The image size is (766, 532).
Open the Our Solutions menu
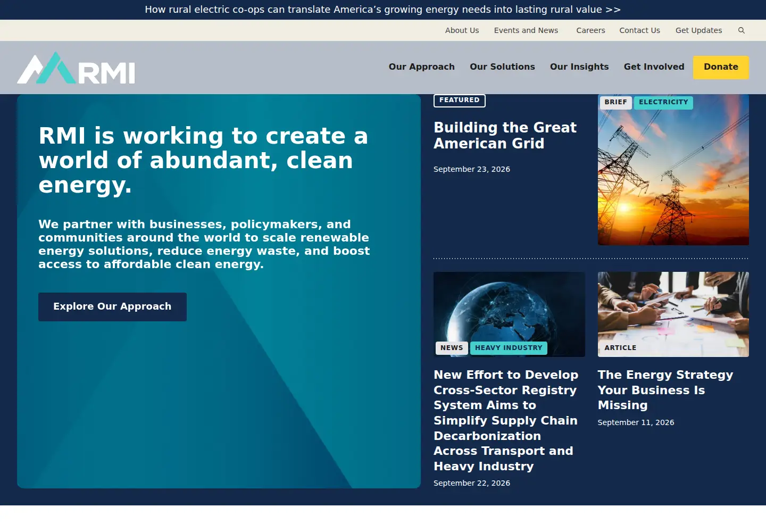[x=502, y=67]
